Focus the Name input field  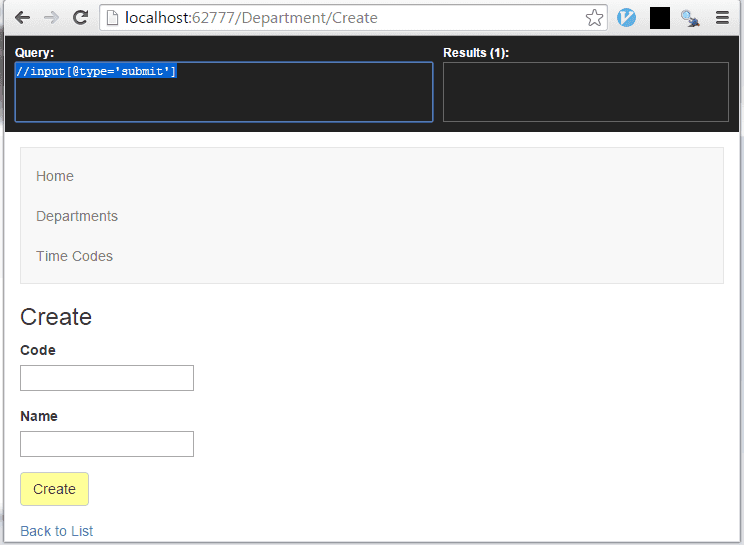pyautogui.click(x=107, y=444)
